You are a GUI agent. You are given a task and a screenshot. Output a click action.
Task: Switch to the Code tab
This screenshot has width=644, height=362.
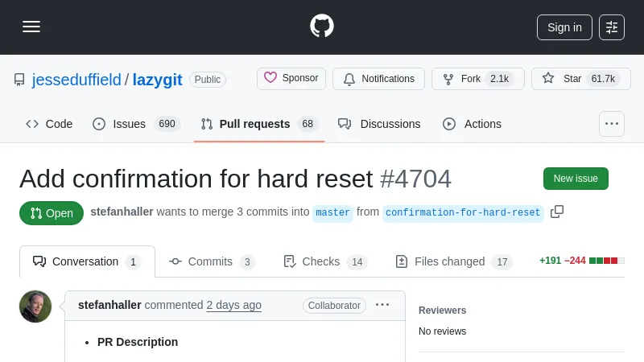pyautogui.click(x=49, y=124)
